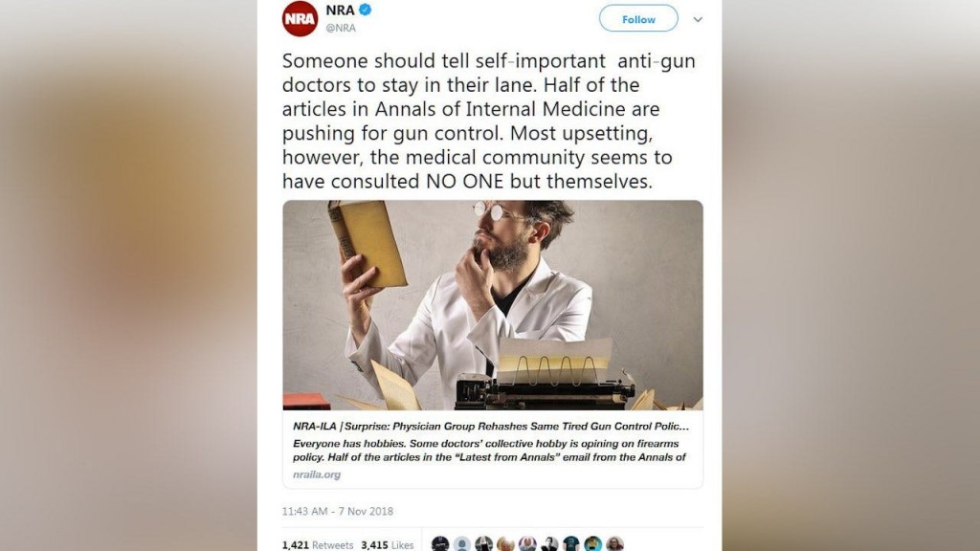Open the NRA display name profile
Image resolution: width=980 pixels, height=551 pixels.
coord(340,10)
